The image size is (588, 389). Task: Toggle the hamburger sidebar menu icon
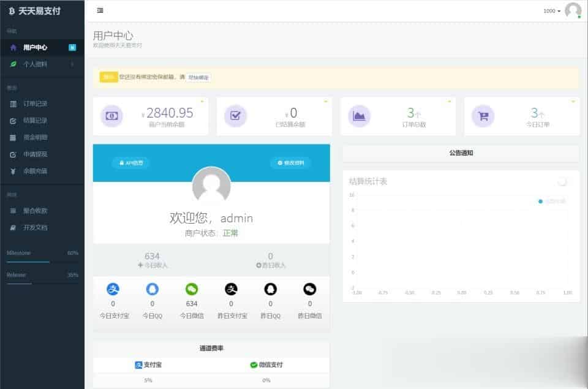point(100,10)
